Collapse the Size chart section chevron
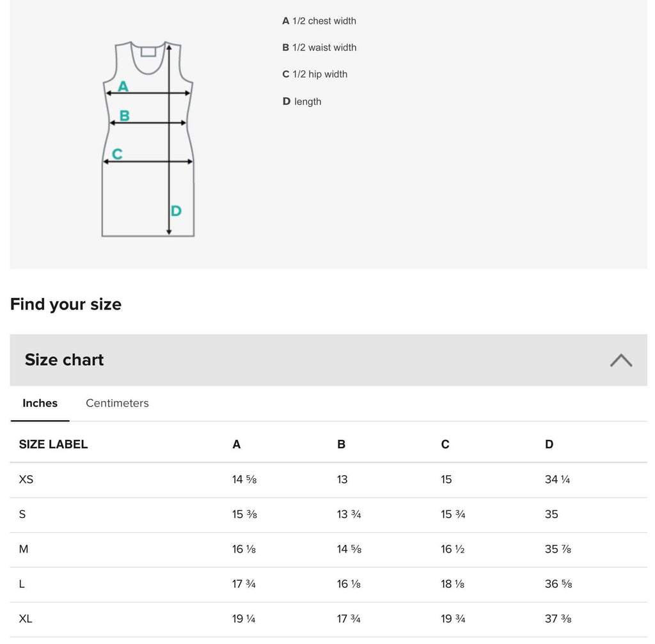The height and width of the screenshot is (644, 655). (x=620, y=360)
